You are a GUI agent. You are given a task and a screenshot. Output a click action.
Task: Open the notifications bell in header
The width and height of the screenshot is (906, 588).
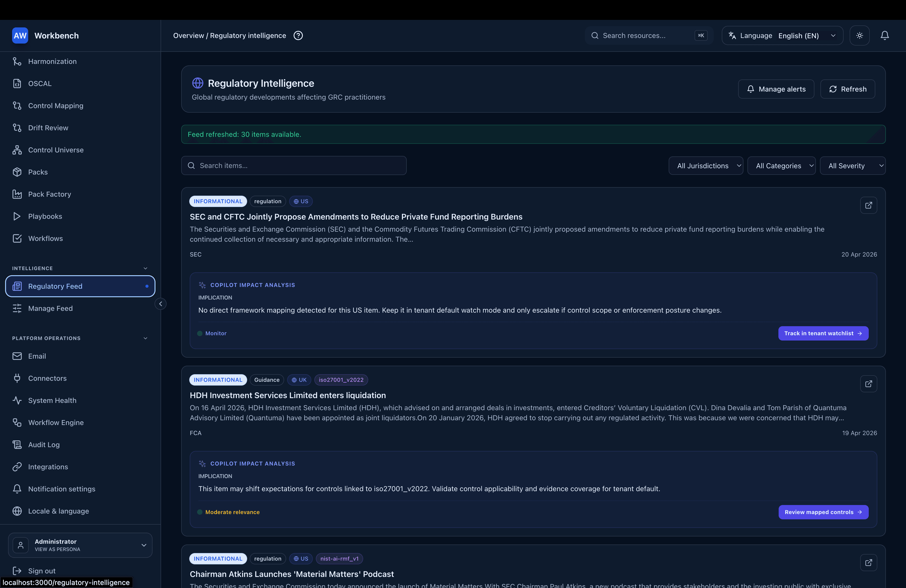(884, 35)
